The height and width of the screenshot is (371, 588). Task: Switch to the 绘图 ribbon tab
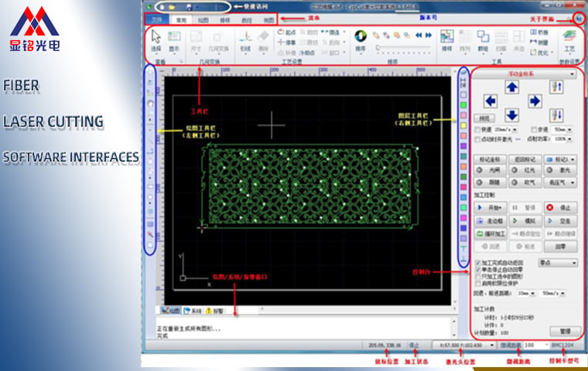click(x=203, y=20)
